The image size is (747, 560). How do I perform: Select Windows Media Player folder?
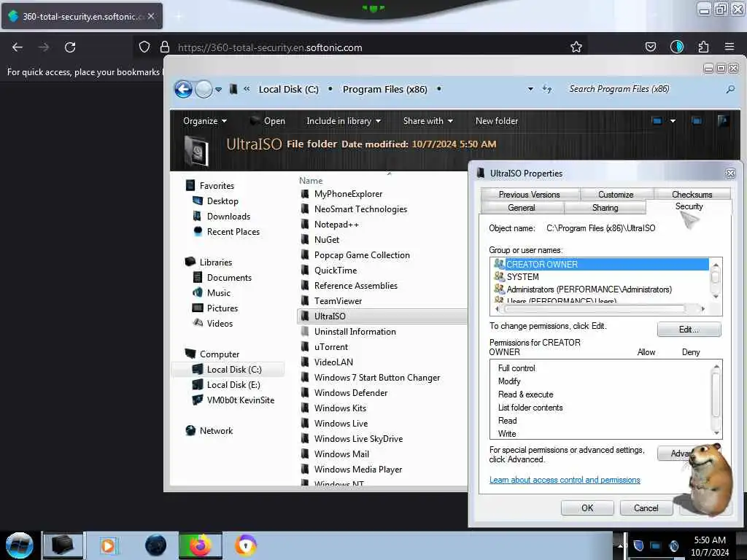point(357,470)
